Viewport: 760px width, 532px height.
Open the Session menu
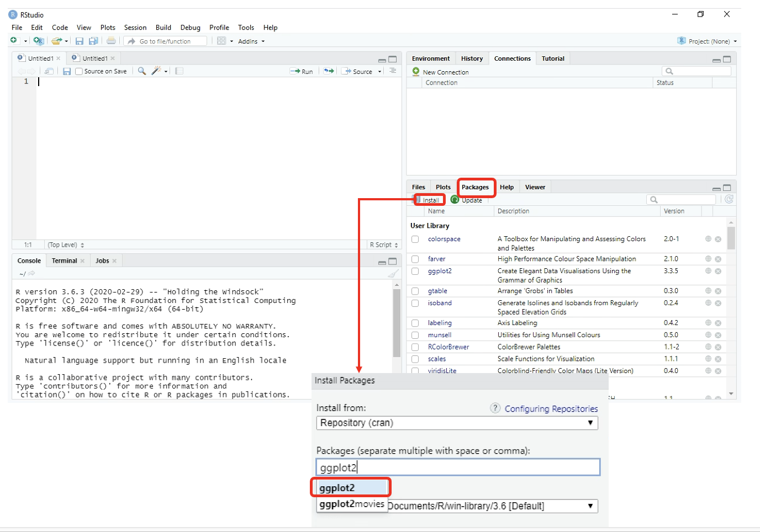(x=135, y=28)
